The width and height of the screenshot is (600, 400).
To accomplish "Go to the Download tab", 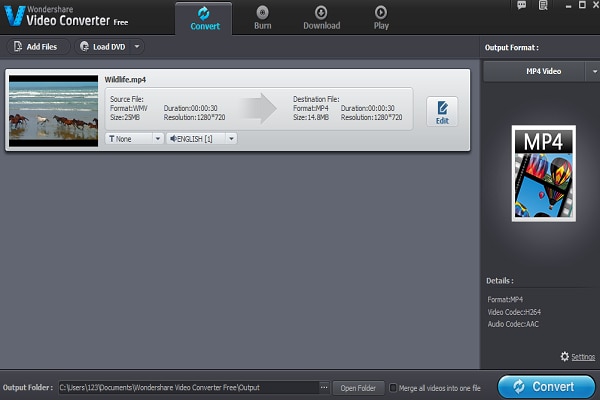I will tap(321, 18).
